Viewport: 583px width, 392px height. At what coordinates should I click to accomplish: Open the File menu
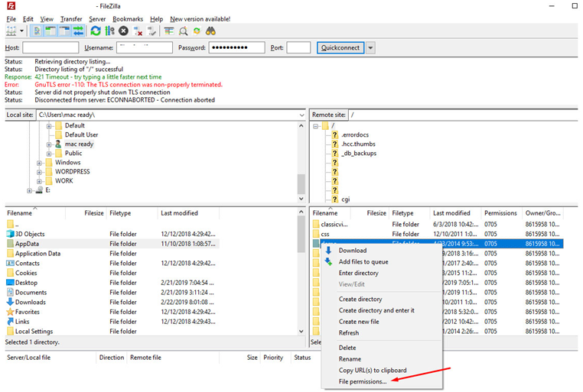pos(11,19)
